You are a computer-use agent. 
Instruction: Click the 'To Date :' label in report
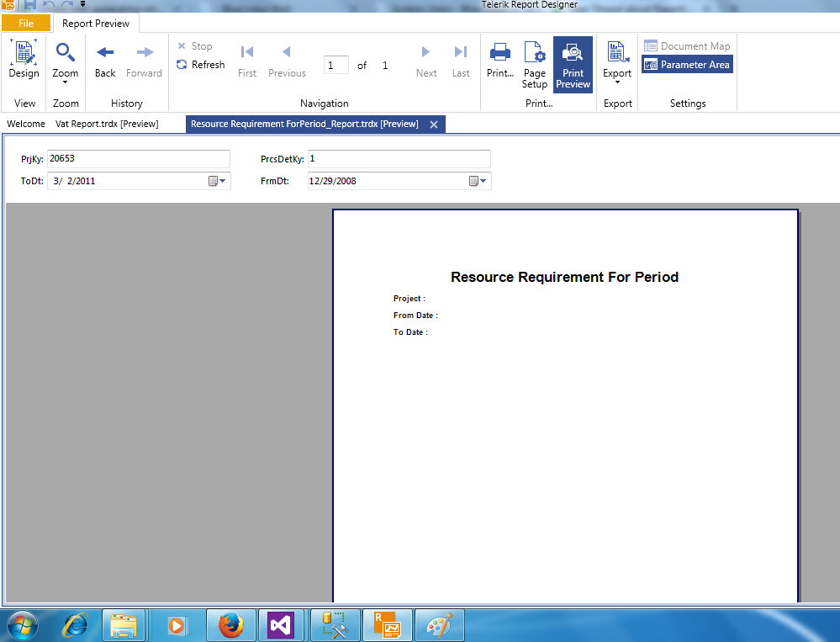coord(410,332)
